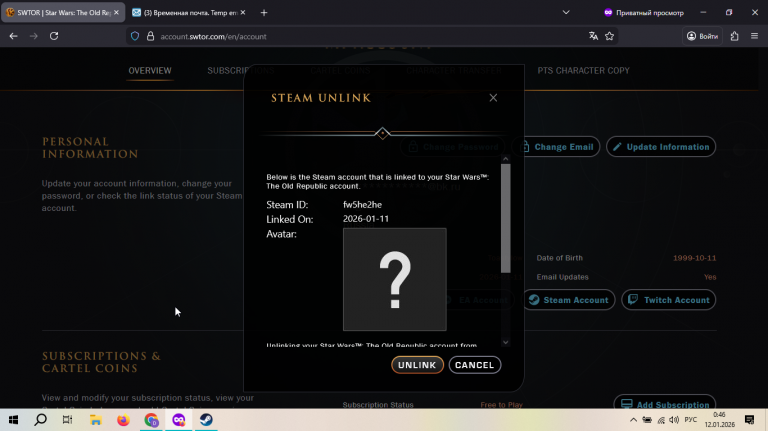Click the Free to Play status text
Viewport: 768px width, 431px height.
click(x=502, y=405)
